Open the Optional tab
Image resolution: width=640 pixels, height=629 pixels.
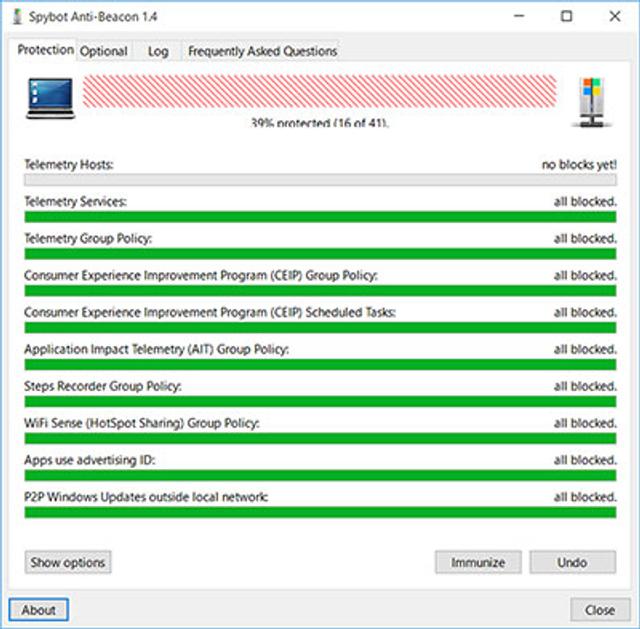(x=104, y=51)
